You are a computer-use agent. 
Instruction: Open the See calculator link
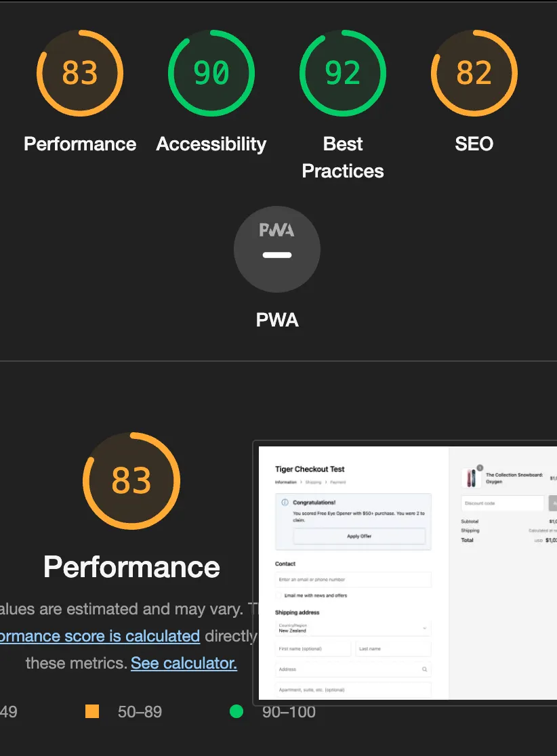(x=184, y=663)
